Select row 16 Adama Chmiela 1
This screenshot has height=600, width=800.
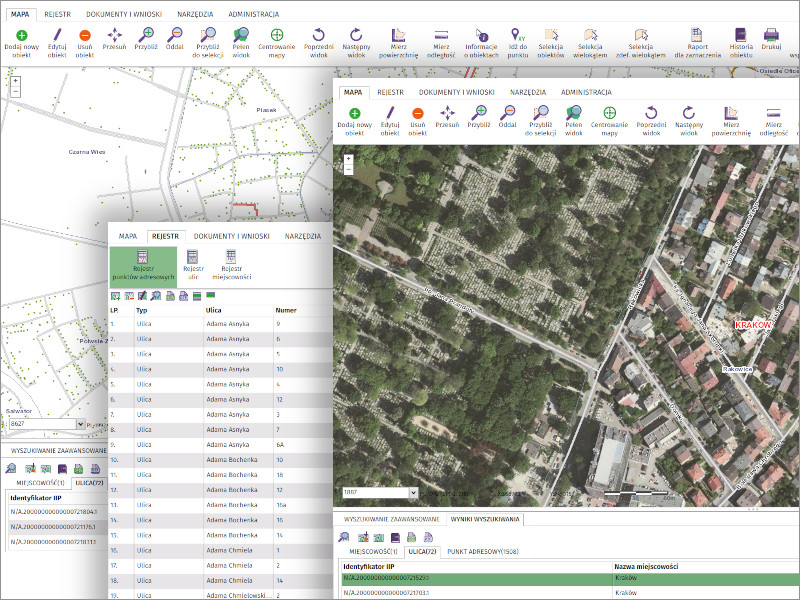coord(220,551)
